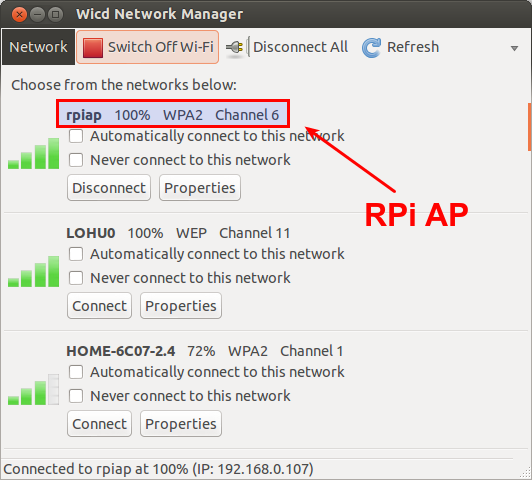Enable automatic connection for HOME-6C07-2.4

click(x=76, y=372)
